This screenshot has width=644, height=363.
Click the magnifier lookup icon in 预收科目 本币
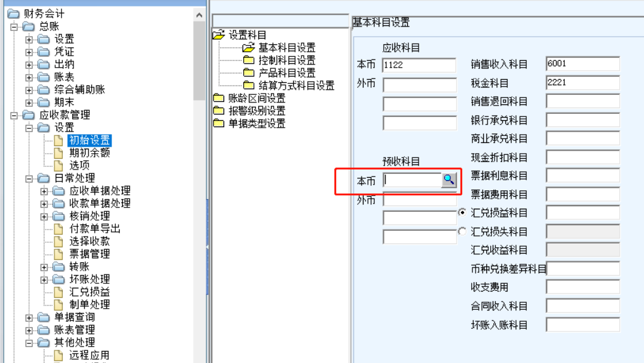tap(448, 180)
